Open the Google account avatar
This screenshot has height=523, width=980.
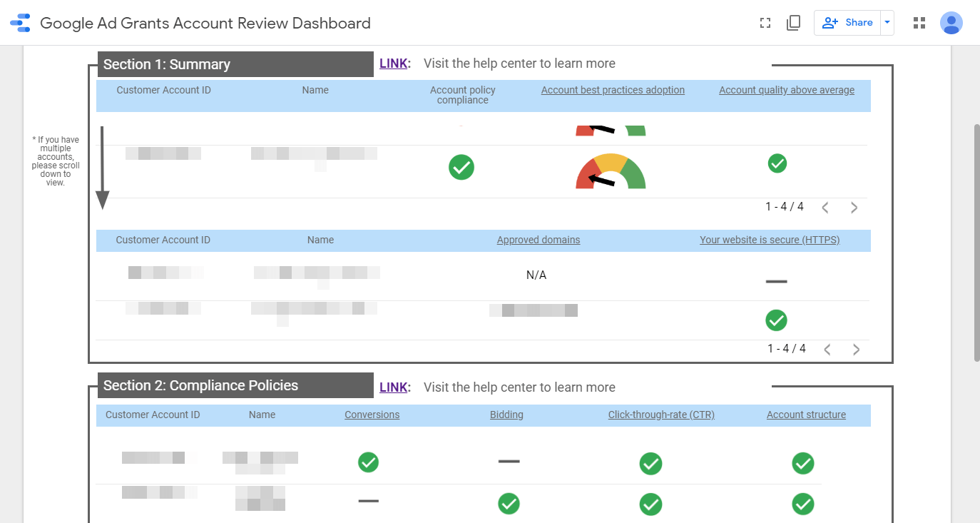click(951, 23)
